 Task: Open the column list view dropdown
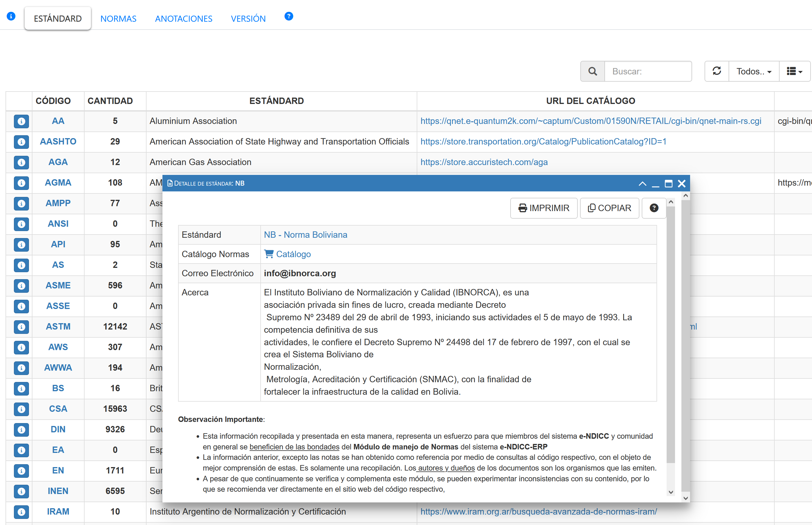coord(794,71)
